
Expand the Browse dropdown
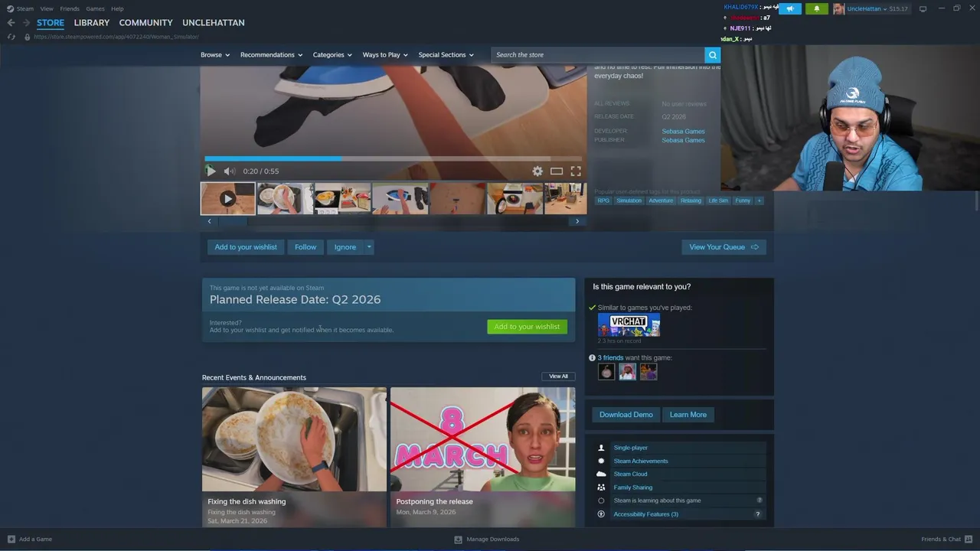click(215, 55)
